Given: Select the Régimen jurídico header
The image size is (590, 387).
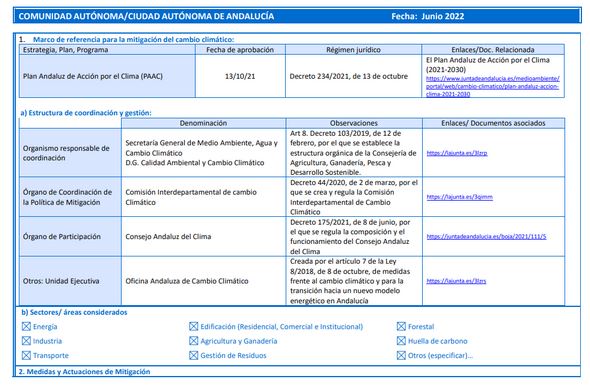Looking at the screenshot, I should [353, 50].
